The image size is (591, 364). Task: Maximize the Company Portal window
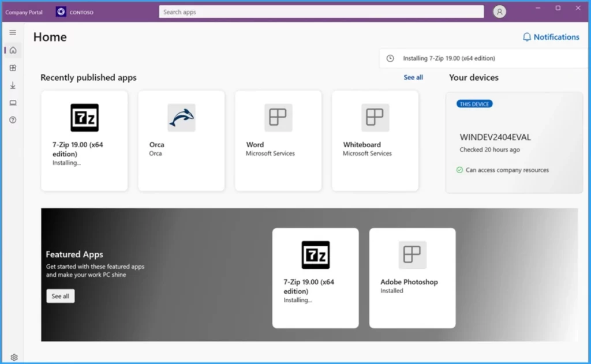coord(558,8)
